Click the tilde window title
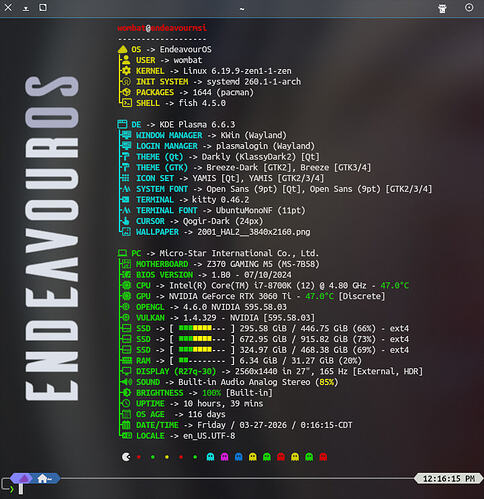The image size is (484, 499). point(242,9)
